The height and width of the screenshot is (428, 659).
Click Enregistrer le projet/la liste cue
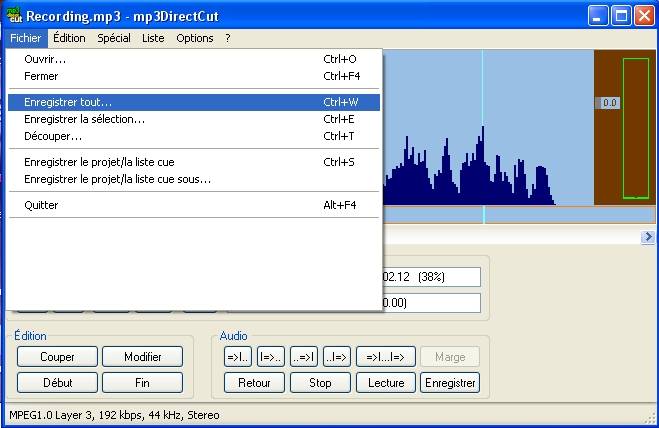pos(194,162)
